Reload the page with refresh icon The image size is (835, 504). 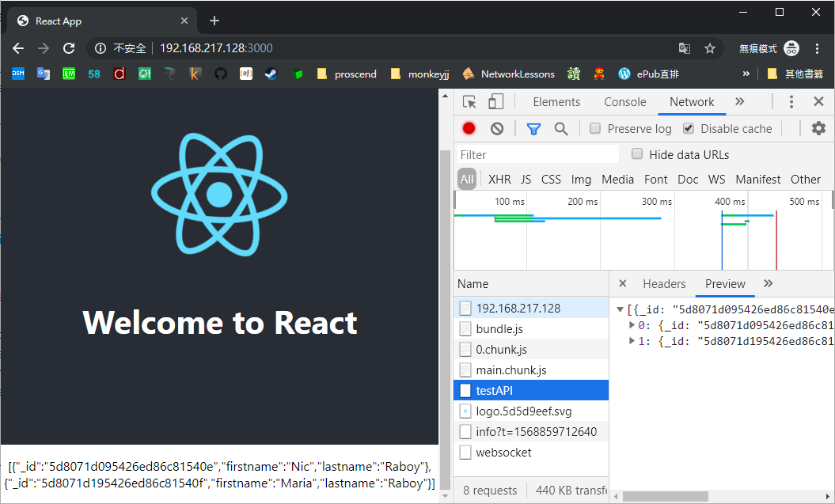(69, 48)
